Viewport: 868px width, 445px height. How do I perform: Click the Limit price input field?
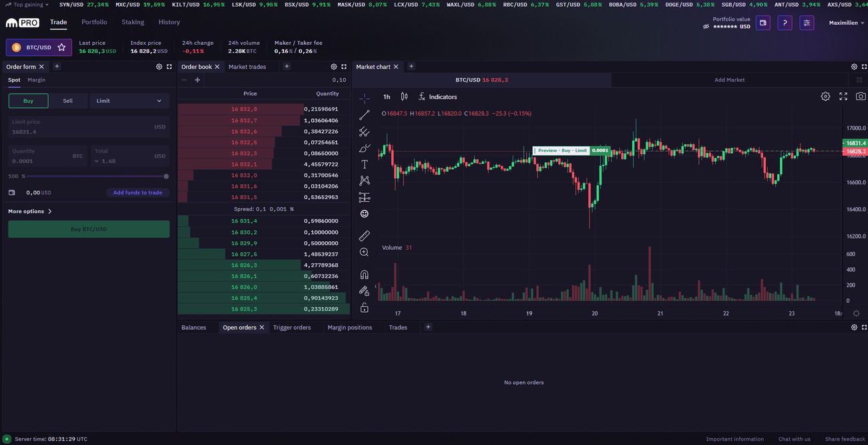(80, 127)
